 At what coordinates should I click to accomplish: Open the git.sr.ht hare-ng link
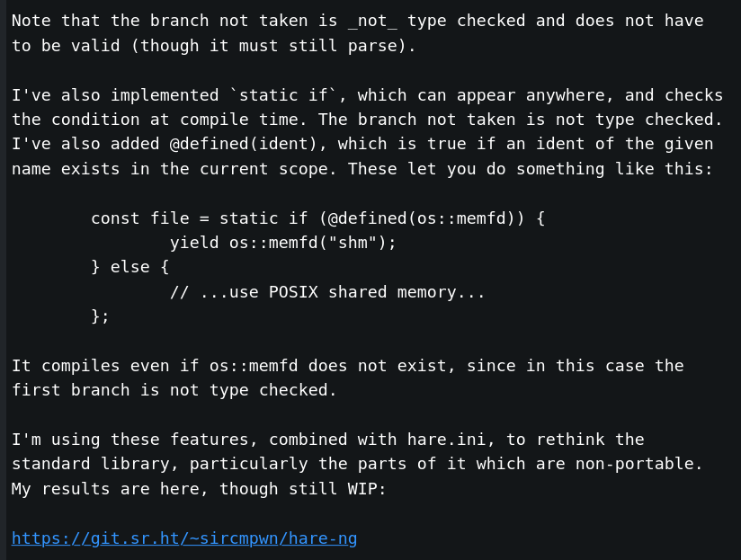coord(184,538)
